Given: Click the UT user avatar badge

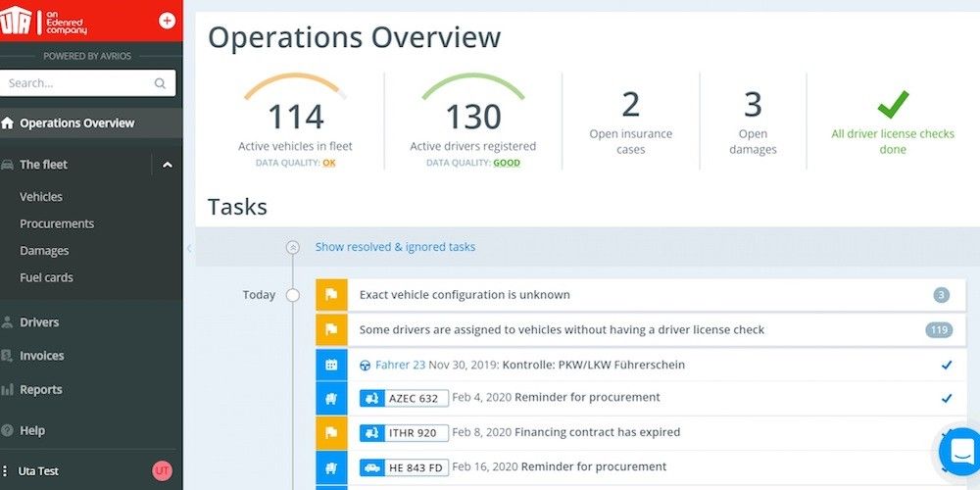Looking at the screenshot, I should coord(162,471).
